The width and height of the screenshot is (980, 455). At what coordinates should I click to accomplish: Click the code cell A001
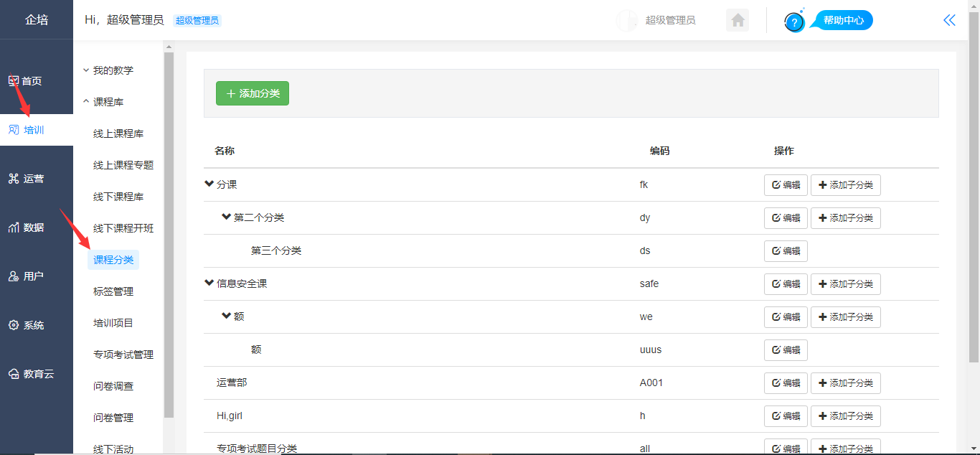pos(651,383)
